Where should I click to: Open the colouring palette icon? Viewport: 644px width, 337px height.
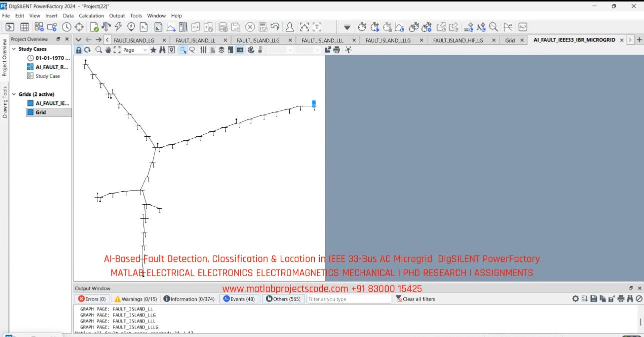251,50
